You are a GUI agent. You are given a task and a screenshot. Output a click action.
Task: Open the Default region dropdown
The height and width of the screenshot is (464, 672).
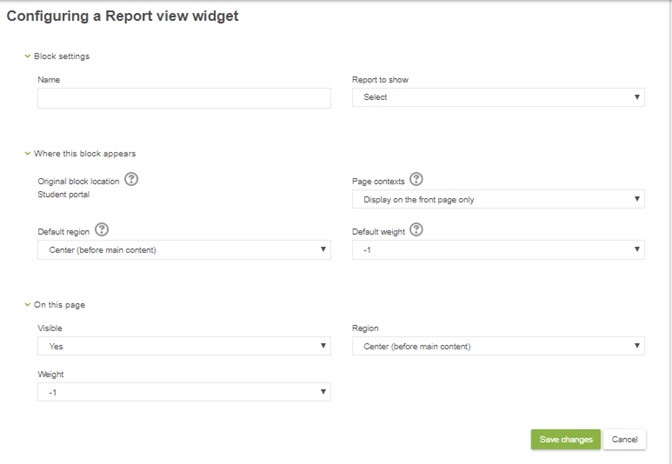pos(184,250)
